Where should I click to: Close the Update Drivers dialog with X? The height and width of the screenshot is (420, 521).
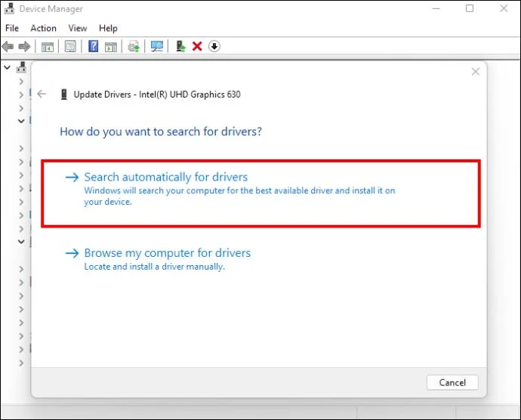point(476,72)
